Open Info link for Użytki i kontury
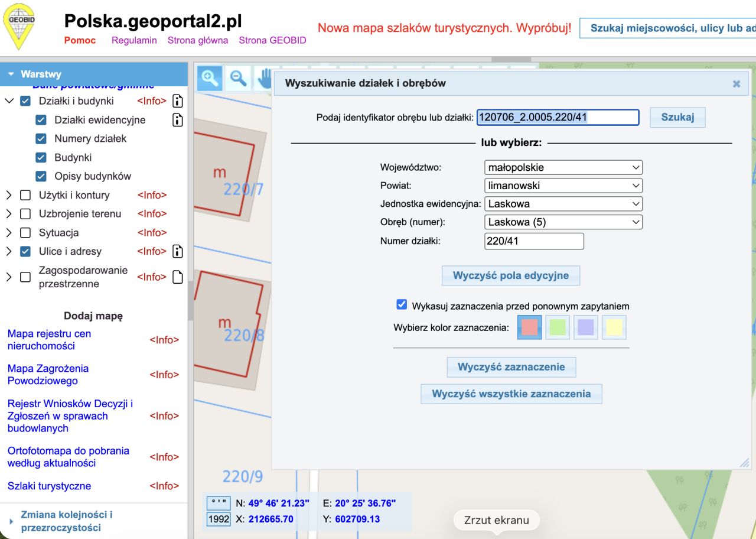The height and width of the screenshot is (539, 756). click(152, 195)
